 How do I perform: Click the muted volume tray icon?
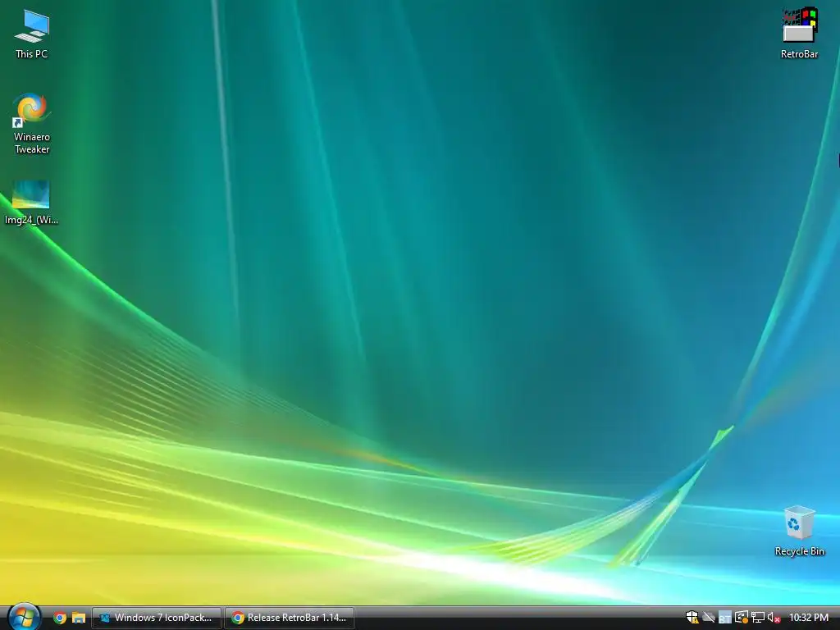774,618
